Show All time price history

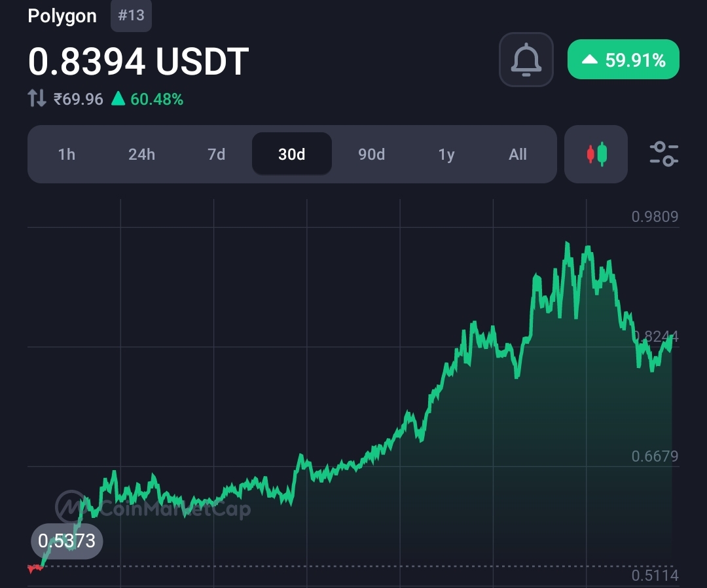tap(518, 155)
